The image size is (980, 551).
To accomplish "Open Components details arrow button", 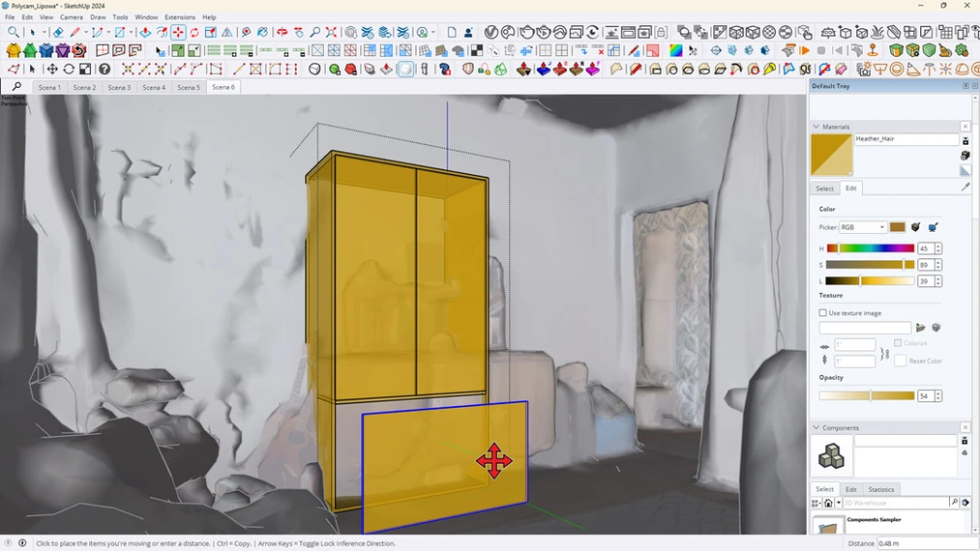I will coord(965,503).
